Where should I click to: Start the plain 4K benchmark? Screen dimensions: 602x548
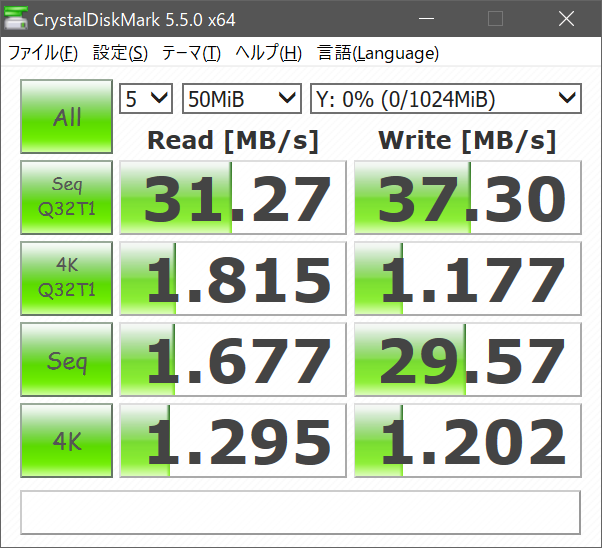[x=66, y=440]
